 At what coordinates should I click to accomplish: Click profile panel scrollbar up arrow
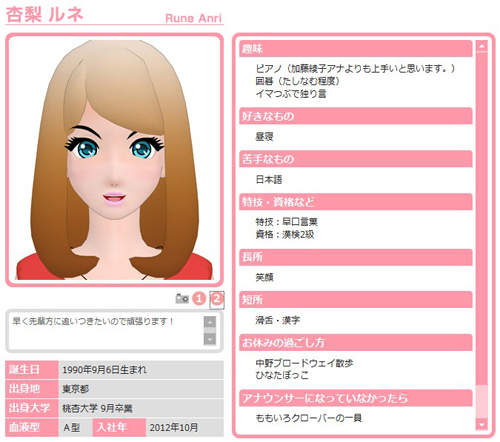(482, 47)
